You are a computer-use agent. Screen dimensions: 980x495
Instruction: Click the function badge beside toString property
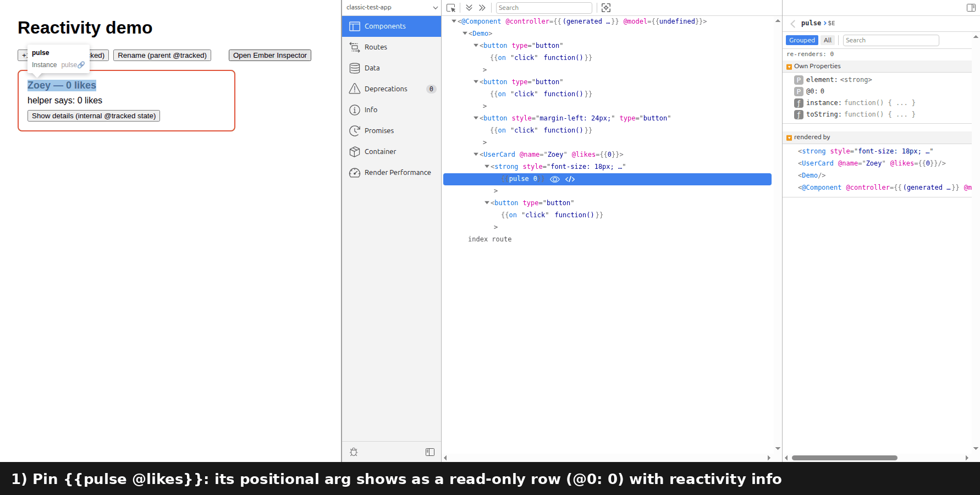tap(799, 115)
